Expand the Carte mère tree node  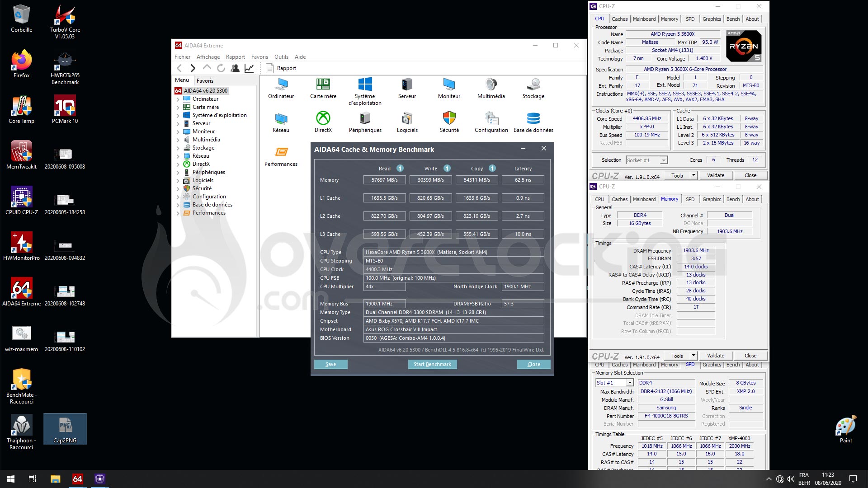point(178,107)
